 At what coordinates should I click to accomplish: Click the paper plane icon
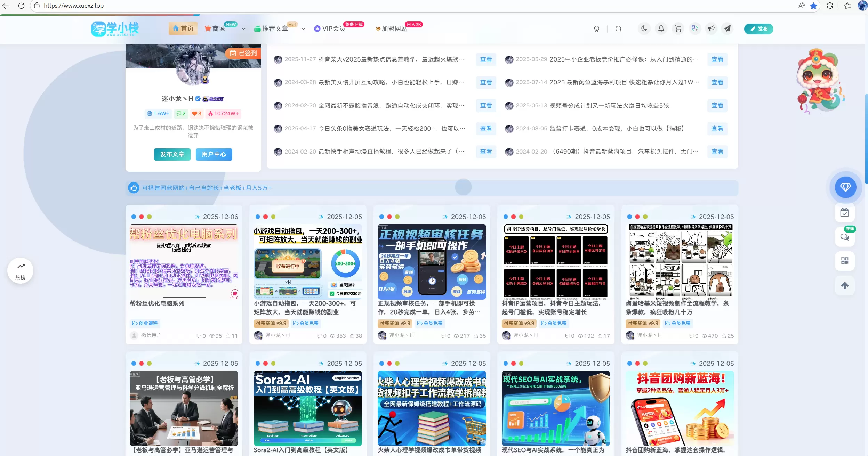(728, 28)
